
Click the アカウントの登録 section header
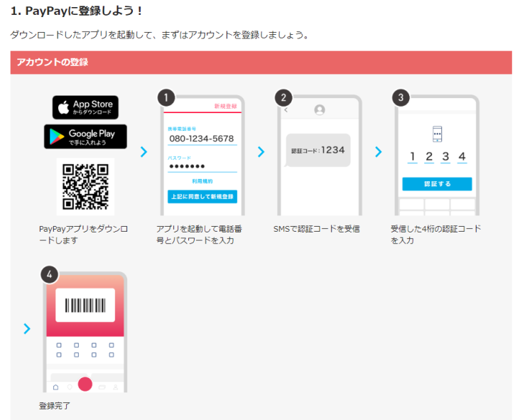click(261, 63)
